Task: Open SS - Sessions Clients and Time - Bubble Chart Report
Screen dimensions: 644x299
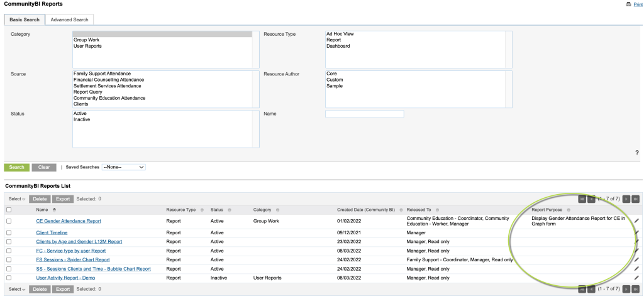Action: coord(93,269)
